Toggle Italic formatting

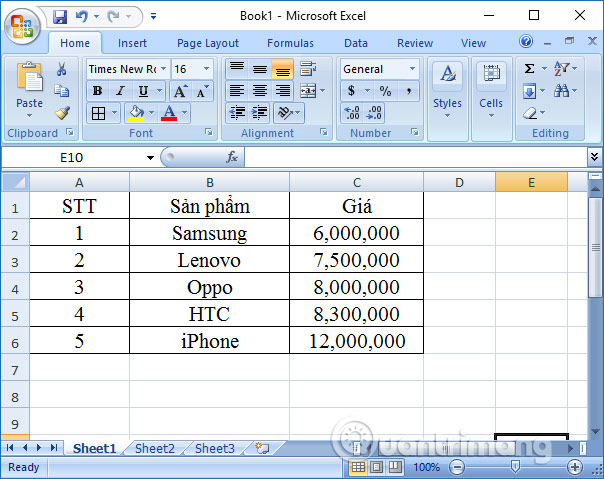121,91
